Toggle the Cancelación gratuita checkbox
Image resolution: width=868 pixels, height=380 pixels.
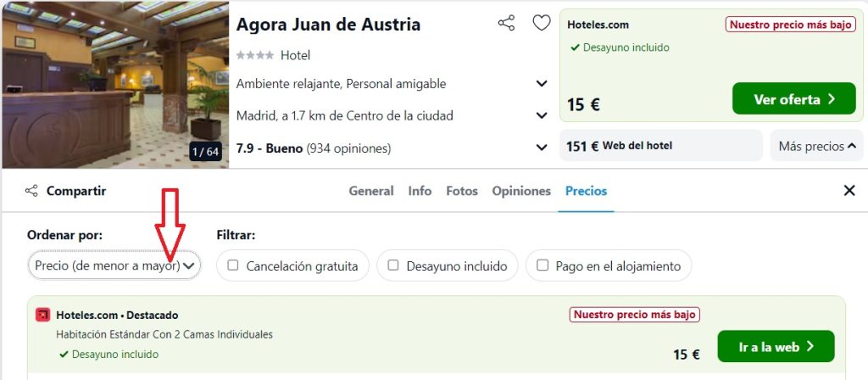coord(233,265)
